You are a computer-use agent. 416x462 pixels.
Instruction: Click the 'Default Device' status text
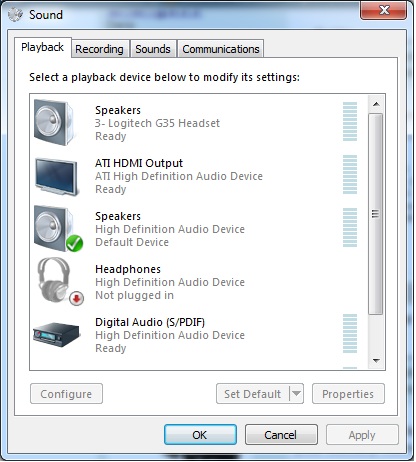point(132,242)
